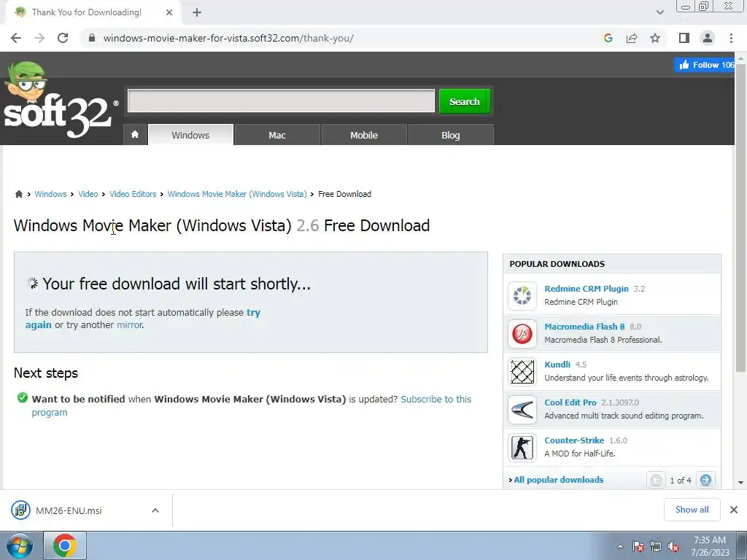Click the soft32 search input field
Image resolution: width=747 pixels, height=560 pixels.
pyautogui.click(x=281, y=101)
